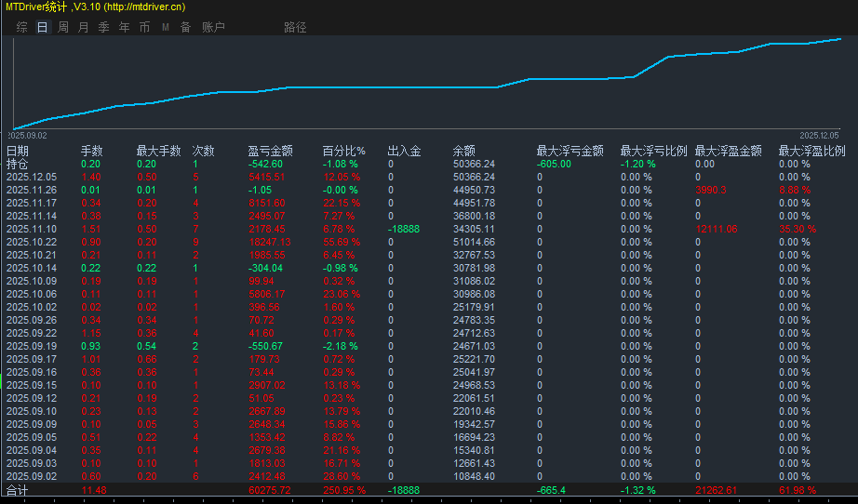Click the 百分比% column header
The width and height of the screenshot is (858, 504).
click(343, 151)
